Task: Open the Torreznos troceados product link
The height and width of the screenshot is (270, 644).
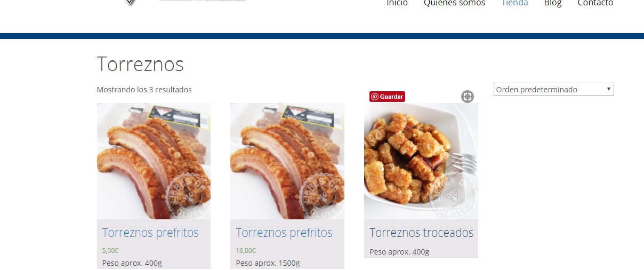Action: [x=421, y=233]
